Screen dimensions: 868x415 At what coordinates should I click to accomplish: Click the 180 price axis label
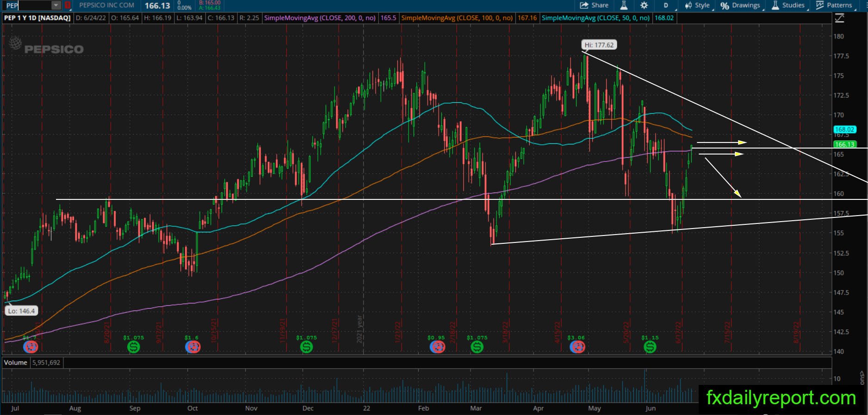point(838,36)
